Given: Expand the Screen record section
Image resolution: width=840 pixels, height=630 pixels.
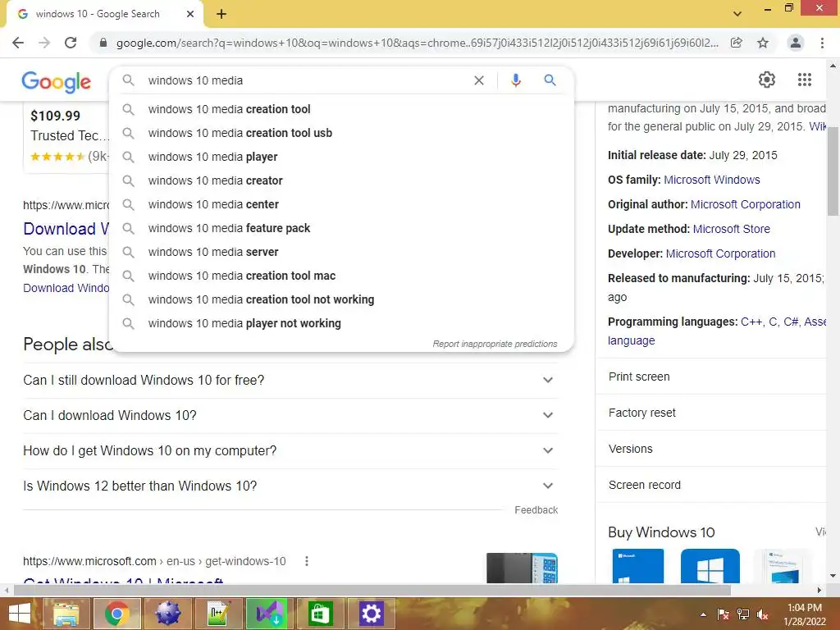Looking at the screenshot, I should (710, 485).
